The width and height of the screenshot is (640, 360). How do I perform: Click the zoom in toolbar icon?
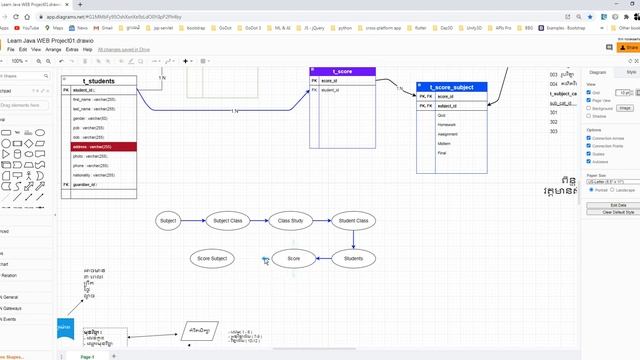pos(39,61)
